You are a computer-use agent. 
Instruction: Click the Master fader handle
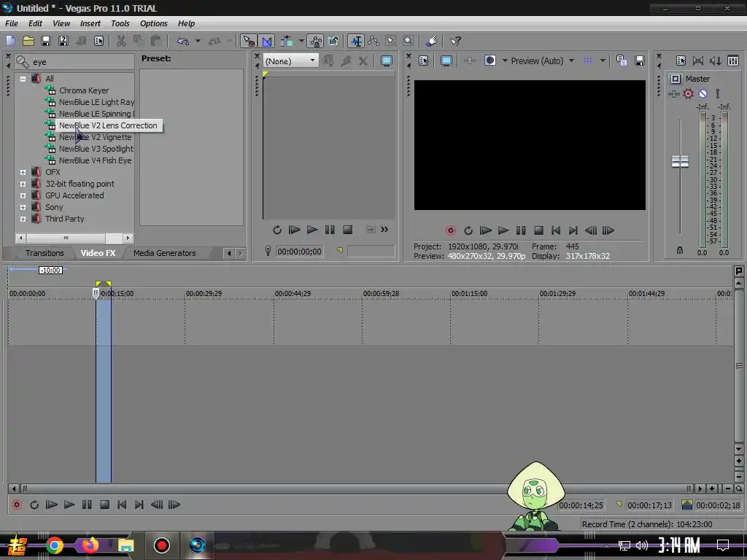point(680,161)
